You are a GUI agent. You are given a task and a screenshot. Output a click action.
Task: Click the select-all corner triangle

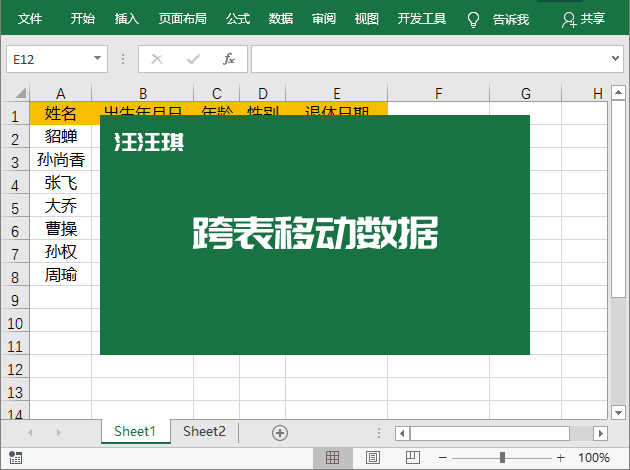click(20, 93)
